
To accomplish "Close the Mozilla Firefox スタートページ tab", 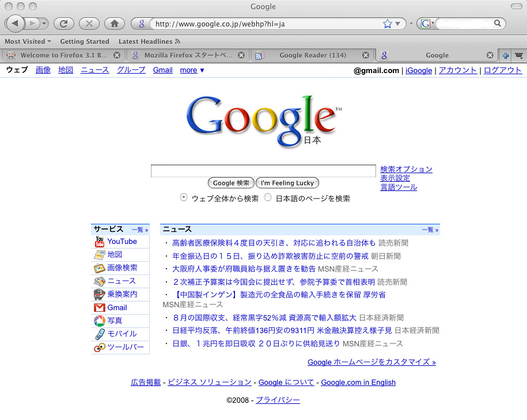I will (x=241, y=55).
